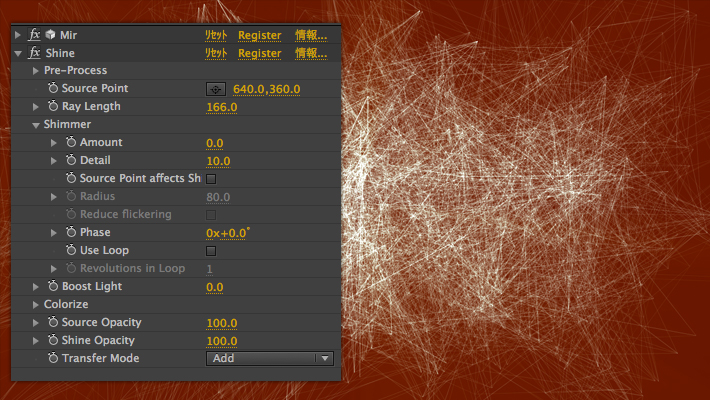Expand the Pre-Process section
Image resolution: width=710 pixels, height=400 pixels.
[36, 71]
